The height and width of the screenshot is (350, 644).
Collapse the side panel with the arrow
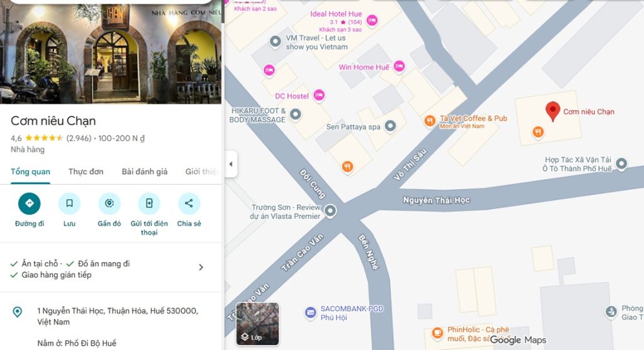pyautogui.click(x=231, y=164)
